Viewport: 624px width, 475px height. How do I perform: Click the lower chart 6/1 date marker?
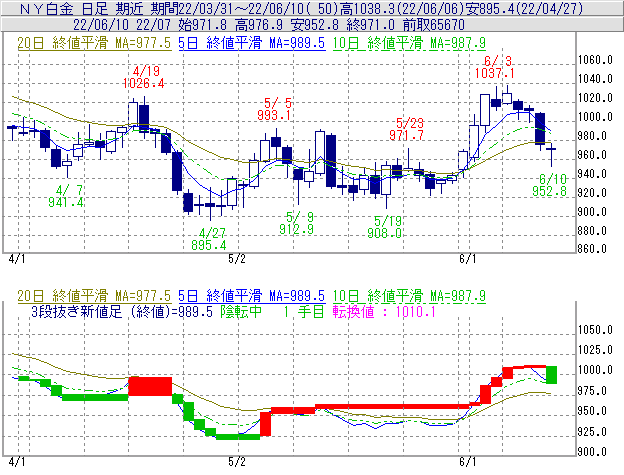click(468, 462)
